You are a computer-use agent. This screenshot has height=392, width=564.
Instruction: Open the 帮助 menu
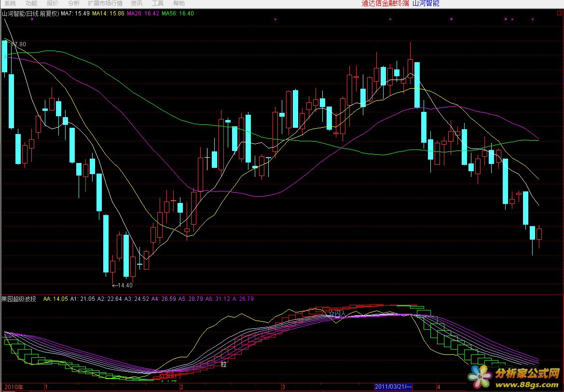pyautogui.click(x=179, y=3)
